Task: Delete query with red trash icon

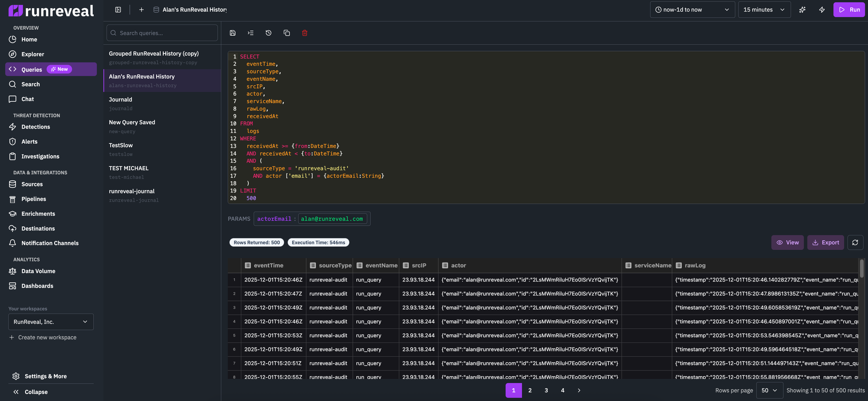Action: pyautogui.click(x=305, y=33)
